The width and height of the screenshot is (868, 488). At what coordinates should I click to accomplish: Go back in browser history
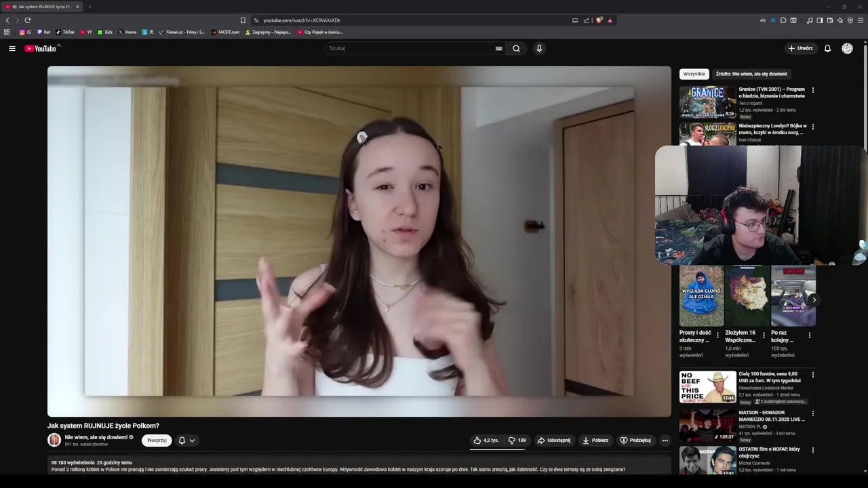(7, 20)
